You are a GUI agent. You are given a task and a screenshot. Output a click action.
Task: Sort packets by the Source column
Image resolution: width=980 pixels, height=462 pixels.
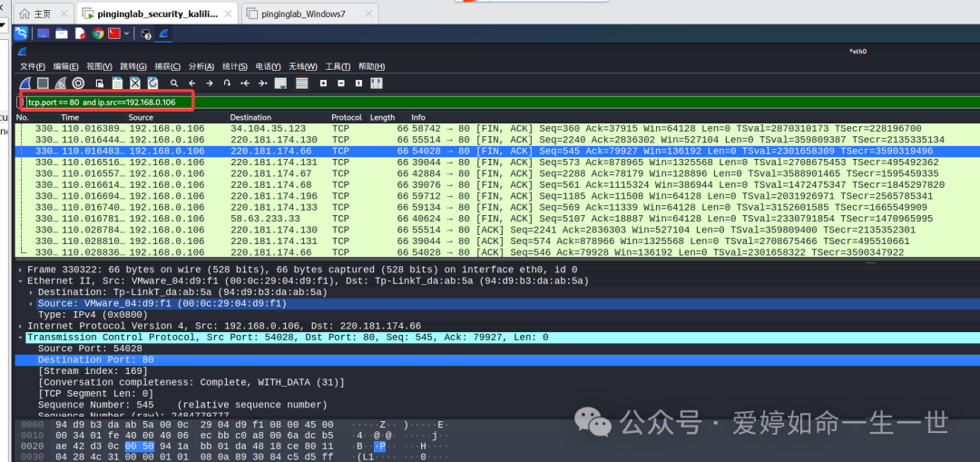tap(177, 117)
